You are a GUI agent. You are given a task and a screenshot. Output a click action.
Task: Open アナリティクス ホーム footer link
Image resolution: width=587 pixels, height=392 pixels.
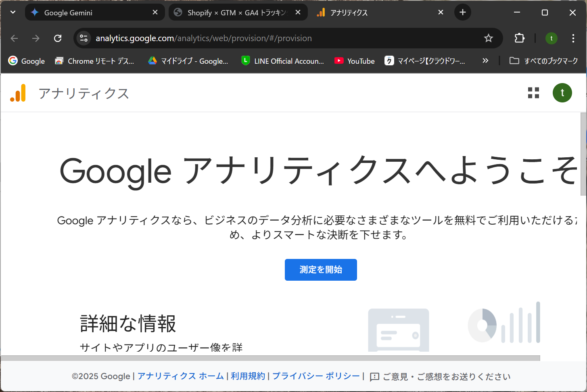pos(181,376)
